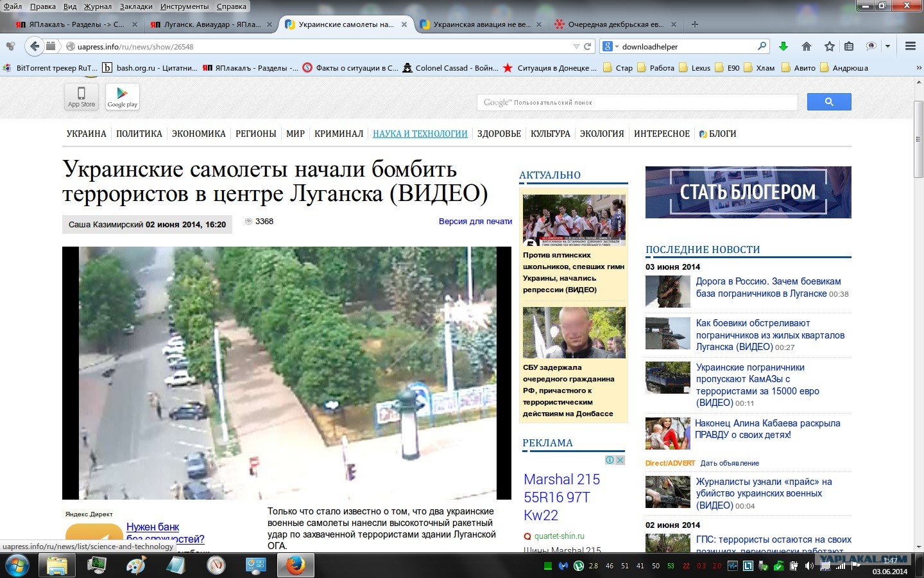Expand the toolbar overflow dropdown arrow
The image size is (924, 578).
tap(887, 46)
